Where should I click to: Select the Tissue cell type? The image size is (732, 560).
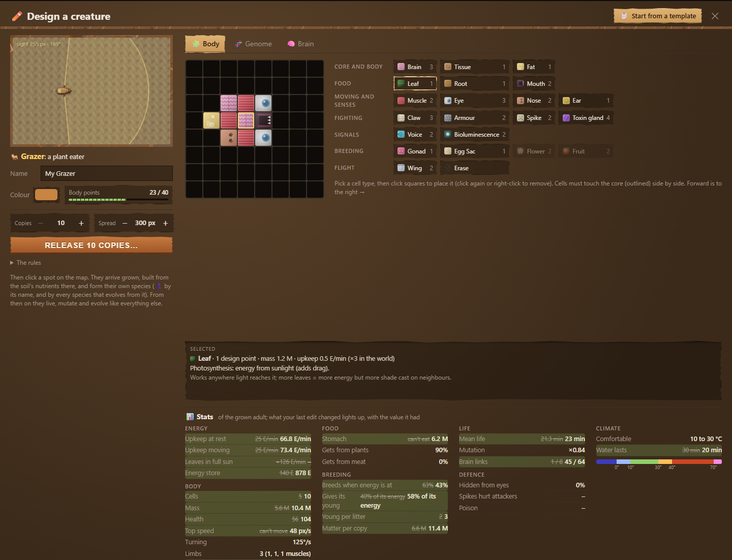474,67
